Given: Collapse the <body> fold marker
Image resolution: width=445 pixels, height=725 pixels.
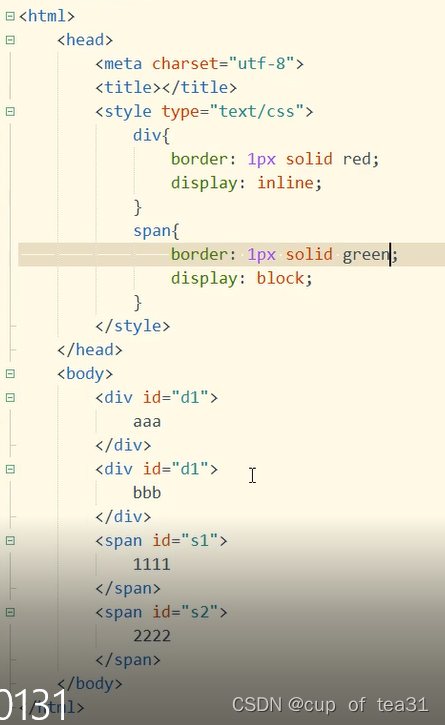Looking at the screenshot, I should (x=10, y=374).
